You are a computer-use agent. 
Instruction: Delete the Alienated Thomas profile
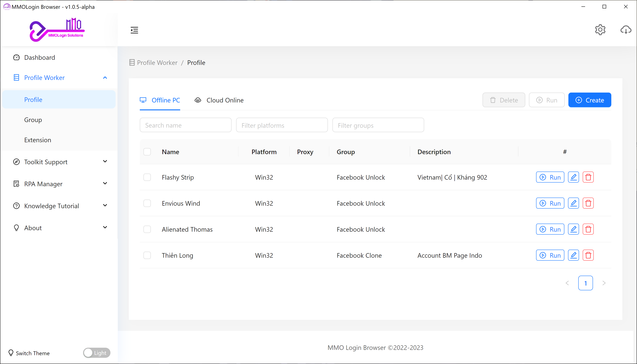pos(588,229)
